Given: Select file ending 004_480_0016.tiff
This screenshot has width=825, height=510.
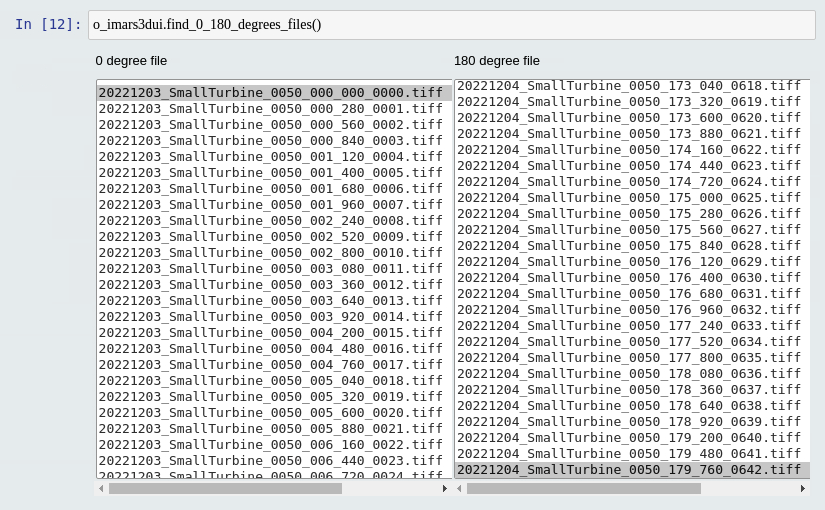Looking at the screenshot, I should point(270,348).
